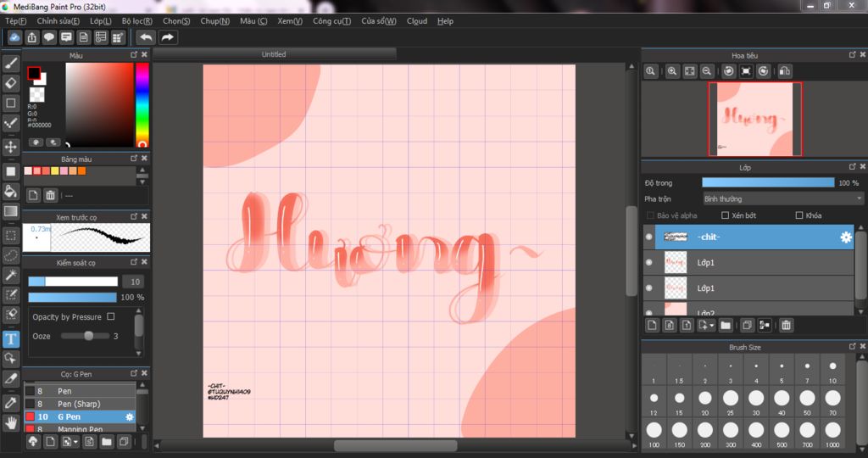Zoom out on the navigator preview
The image size is (868, 458).
706,71
